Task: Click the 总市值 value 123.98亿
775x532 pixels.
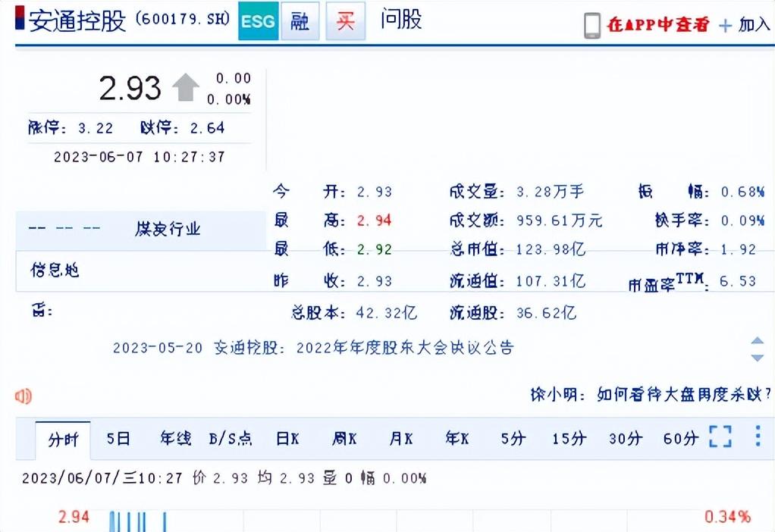Action: (551, 249)
